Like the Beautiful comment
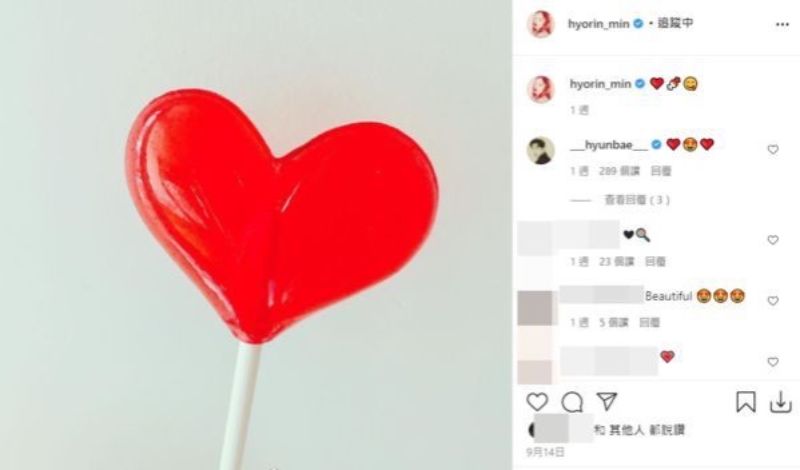The image size is (800, 470). click(x=773, y=301)
